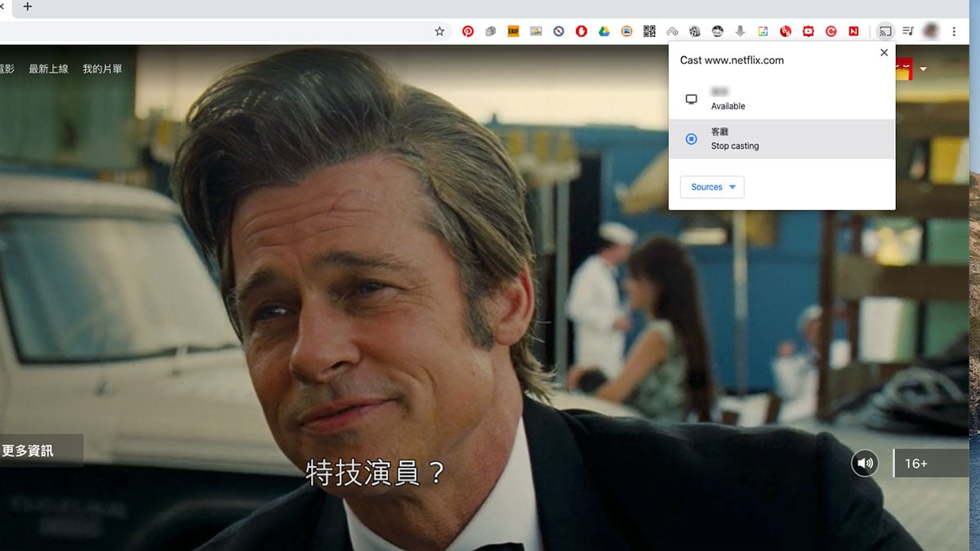Click the gray download arrow extension

pos(740,31)
